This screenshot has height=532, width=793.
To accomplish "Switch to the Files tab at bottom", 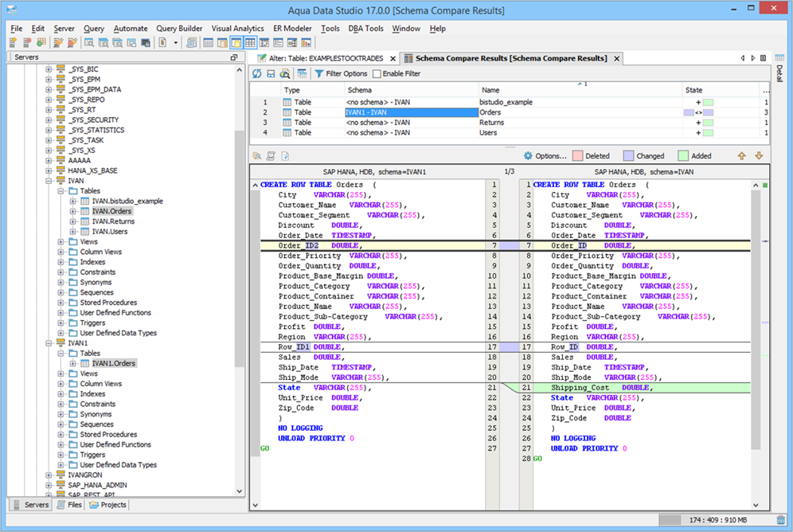I will click(69, 505).
